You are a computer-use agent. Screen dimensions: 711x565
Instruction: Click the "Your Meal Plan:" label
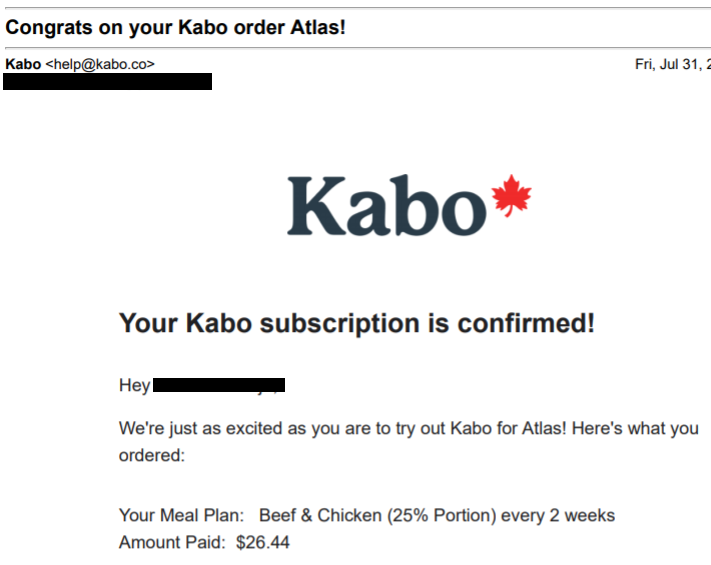pyautogui.click(x=181, y=516)
